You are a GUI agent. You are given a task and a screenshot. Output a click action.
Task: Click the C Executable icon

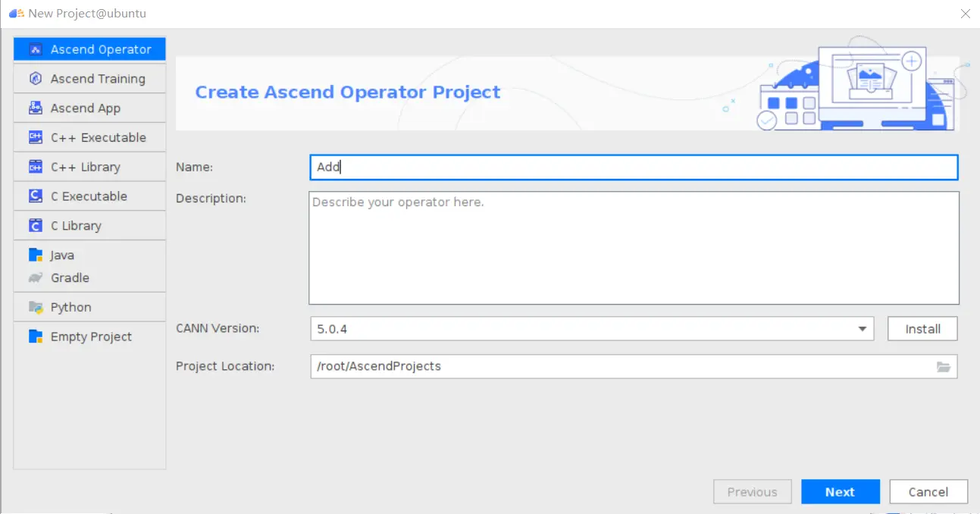35,196
